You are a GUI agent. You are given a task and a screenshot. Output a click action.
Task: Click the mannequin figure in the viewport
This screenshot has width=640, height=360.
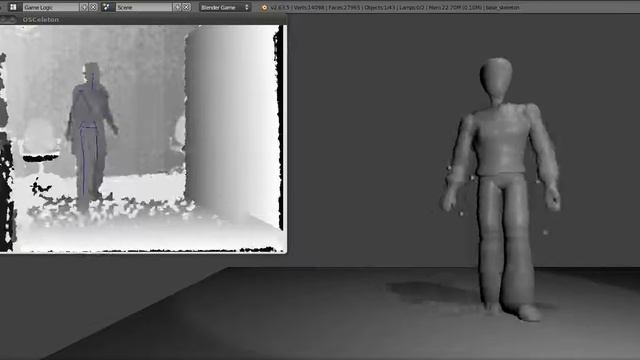coord(502,189)
